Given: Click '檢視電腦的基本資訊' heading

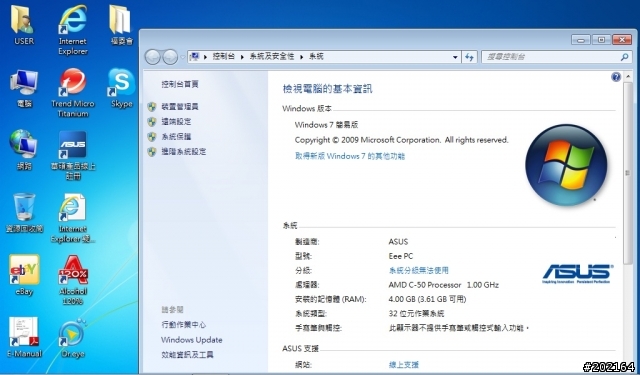Looking at the screenshot, I should [327, 89].
